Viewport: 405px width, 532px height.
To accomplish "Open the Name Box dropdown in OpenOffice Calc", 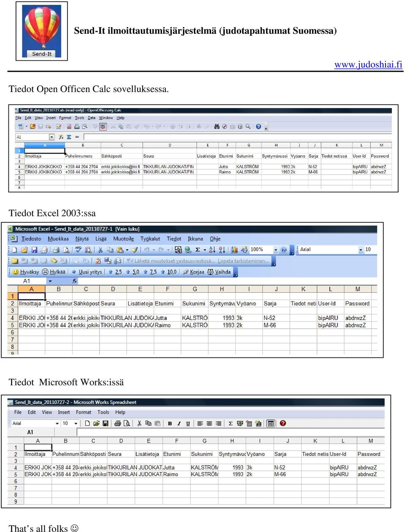I will (52, 137).
